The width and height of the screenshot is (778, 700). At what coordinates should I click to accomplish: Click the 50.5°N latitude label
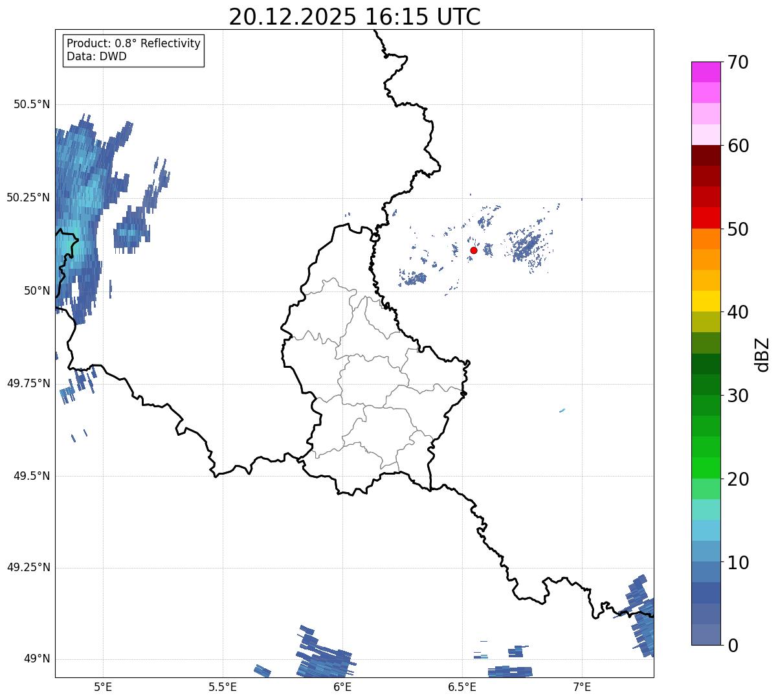pos(32,104)
